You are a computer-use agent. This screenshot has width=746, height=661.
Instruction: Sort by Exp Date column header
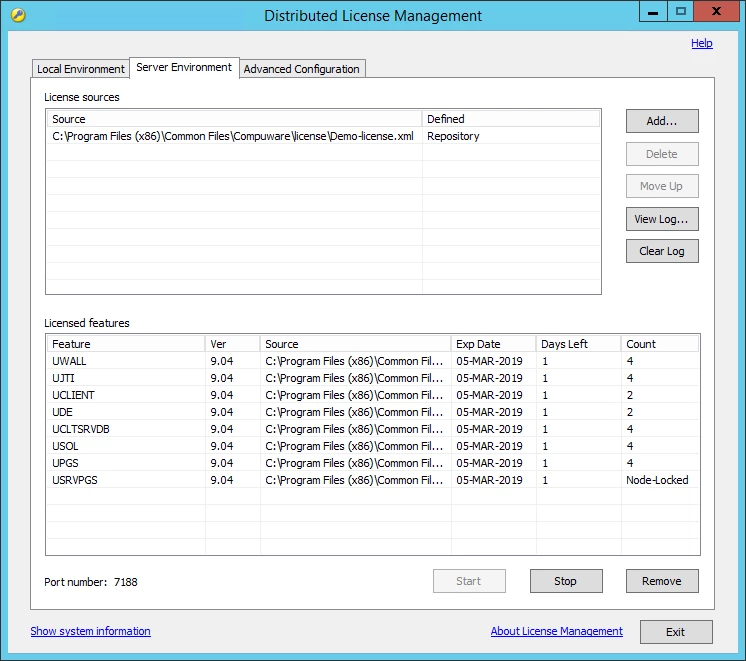pyautogui.click(x=493, y=344)
